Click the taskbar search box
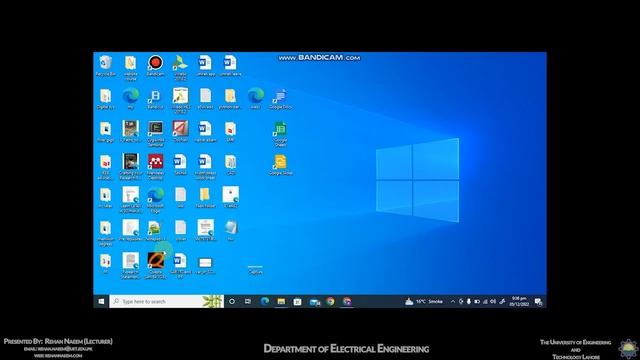 tap(167, 301)
